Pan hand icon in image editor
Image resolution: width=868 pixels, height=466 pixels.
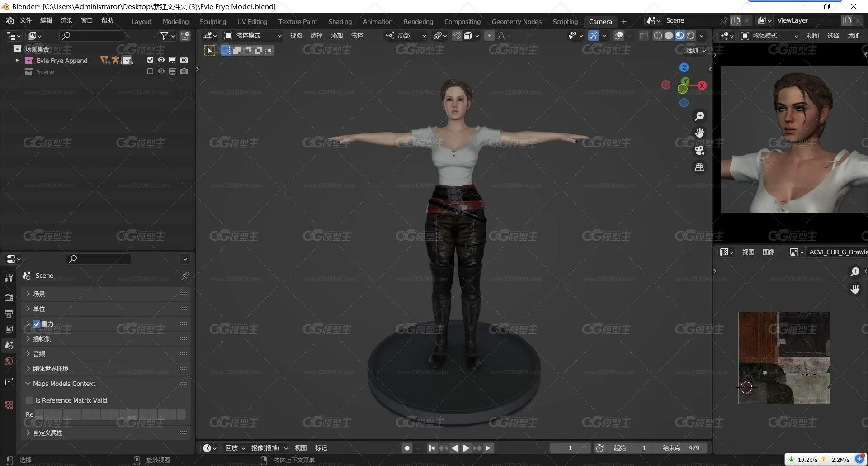coord(855,289)
